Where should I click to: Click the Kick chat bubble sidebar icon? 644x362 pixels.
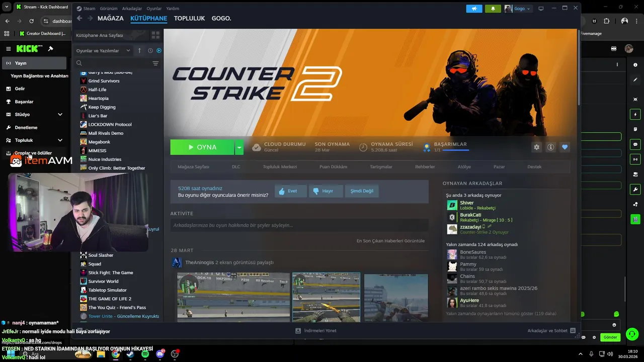click(635, 144)
